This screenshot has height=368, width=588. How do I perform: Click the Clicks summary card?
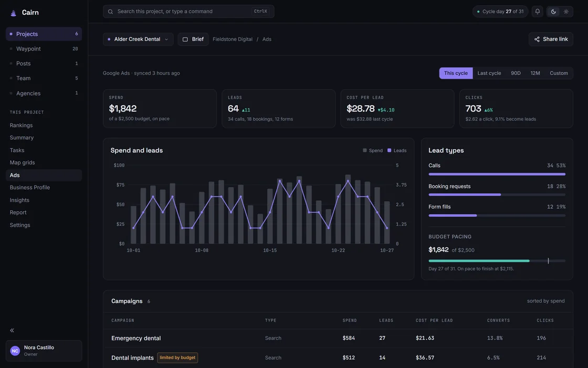[516, 108]
